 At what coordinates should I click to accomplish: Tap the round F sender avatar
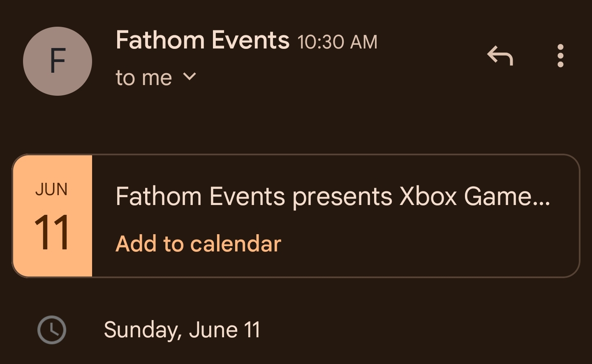[58, 61]
